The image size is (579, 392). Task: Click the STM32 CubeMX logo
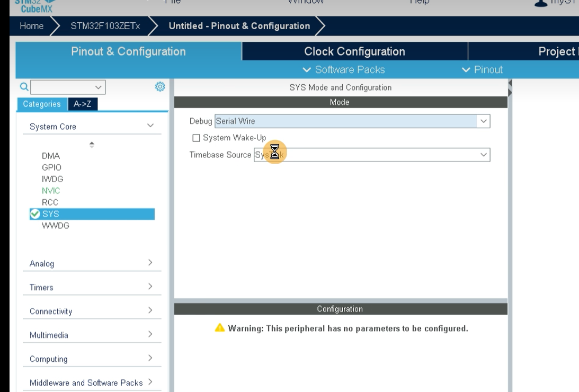click(x=35, y=6)
